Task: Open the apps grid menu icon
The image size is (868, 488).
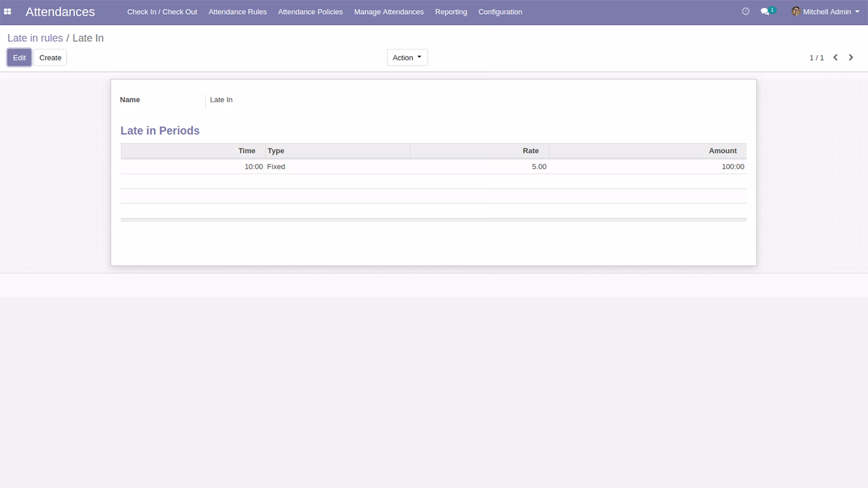Action: (8, 11)
